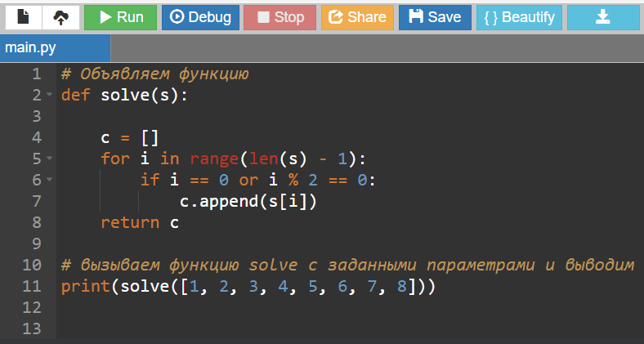Click the 'def' keyword on line 2
Viewport: 644px width, 344px height.
(x=75, y=96)
